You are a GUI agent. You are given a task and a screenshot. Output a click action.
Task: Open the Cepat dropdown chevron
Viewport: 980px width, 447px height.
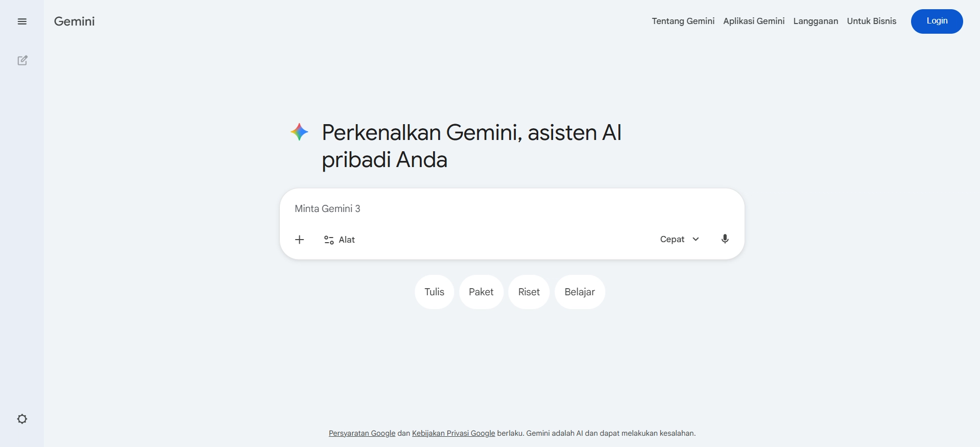[696, 239]
